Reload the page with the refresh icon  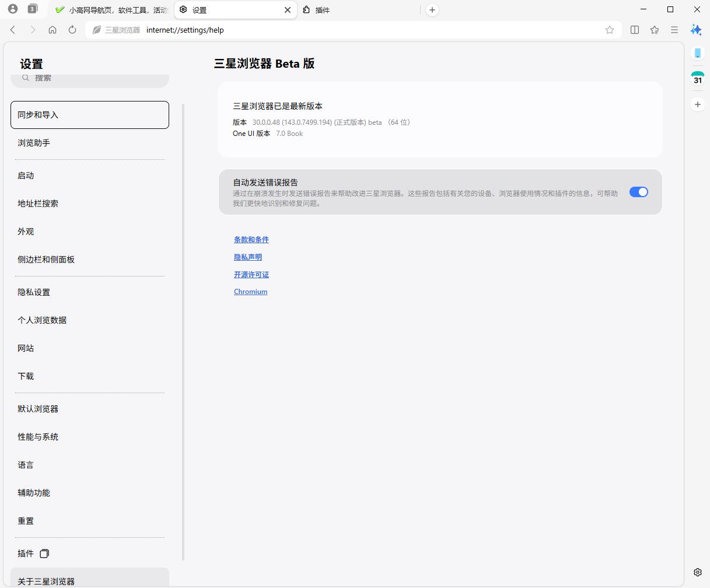click(x=71, y=30)
